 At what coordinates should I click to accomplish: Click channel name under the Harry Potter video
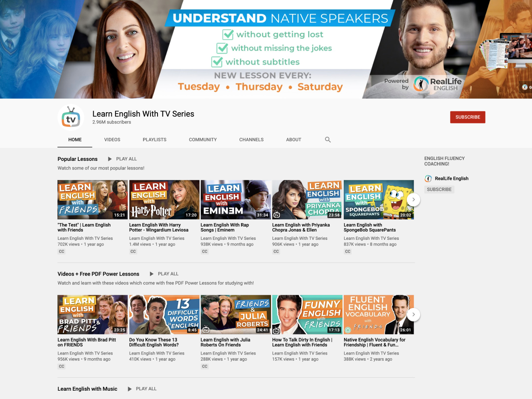(x=157, y=239)
